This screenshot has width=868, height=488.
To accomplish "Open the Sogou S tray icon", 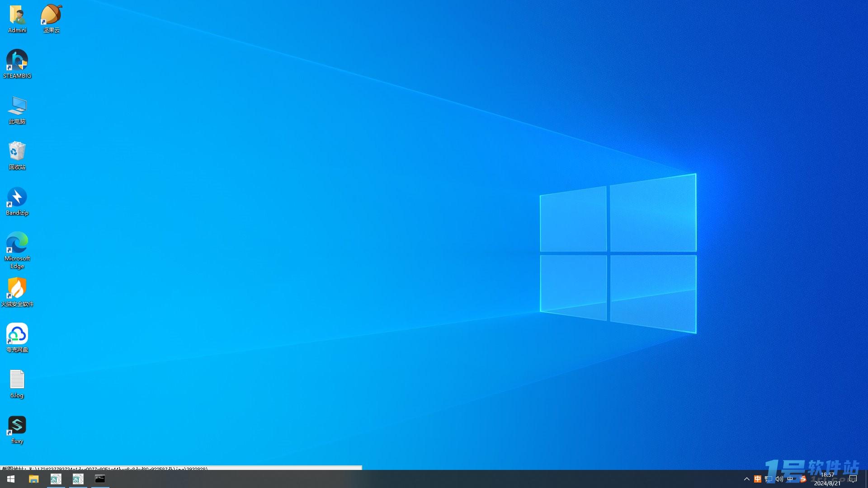I will tap(803, 479).
